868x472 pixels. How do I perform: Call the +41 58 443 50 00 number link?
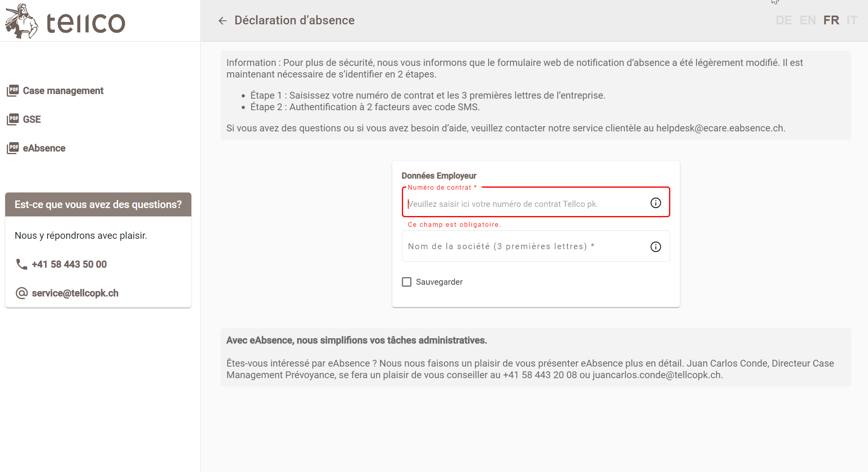tap(69, 264)
